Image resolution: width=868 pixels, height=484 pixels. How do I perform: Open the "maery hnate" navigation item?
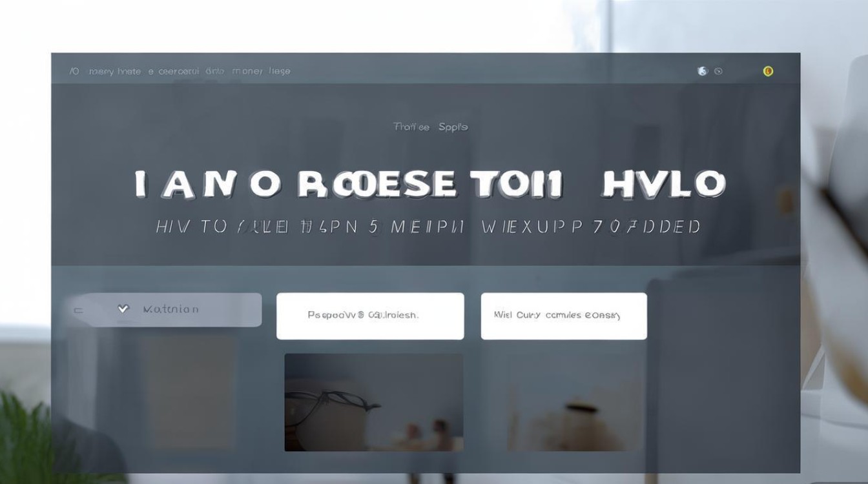point(114,71)
